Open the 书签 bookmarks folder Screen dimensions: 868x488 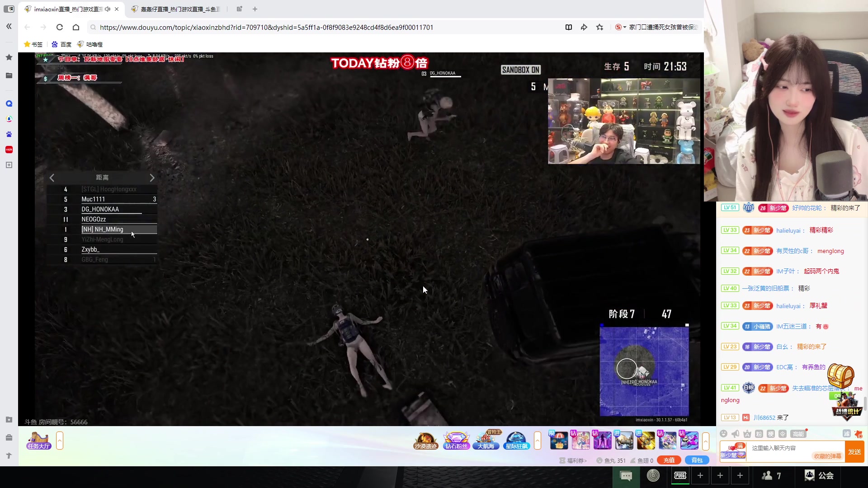[x=33, y=44]
